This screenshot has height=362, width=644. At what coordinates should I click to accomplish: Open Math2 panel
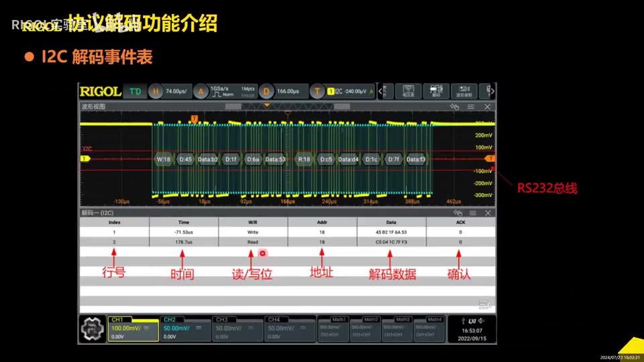pyautogui.click(x=366, y=328)
